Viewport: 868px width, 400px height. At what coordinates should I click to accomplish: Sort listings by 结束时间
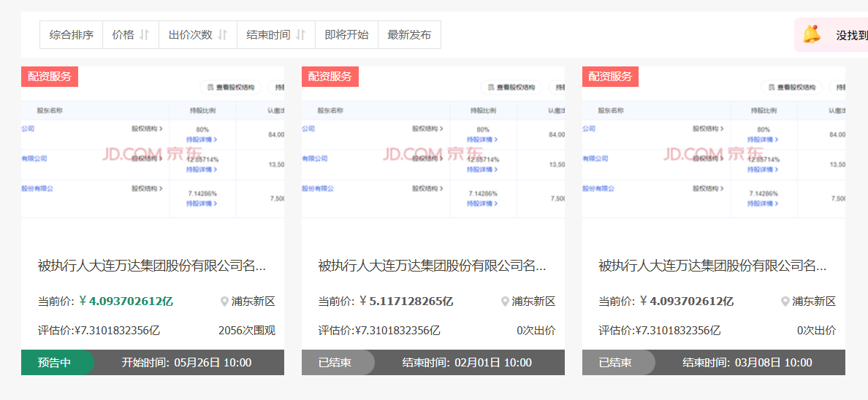tap(275, 35)
